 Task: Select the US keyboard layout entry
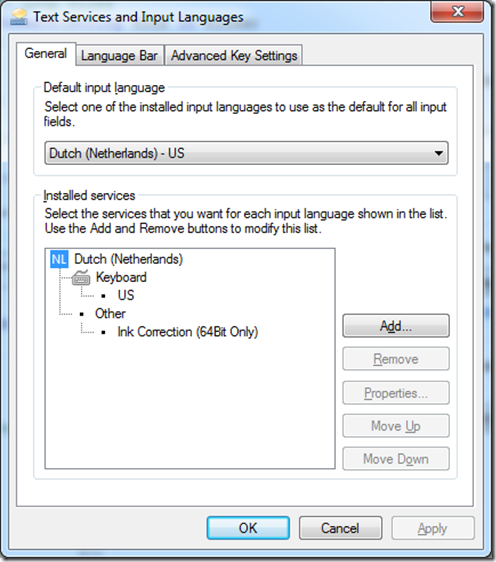tap(126, 295)
